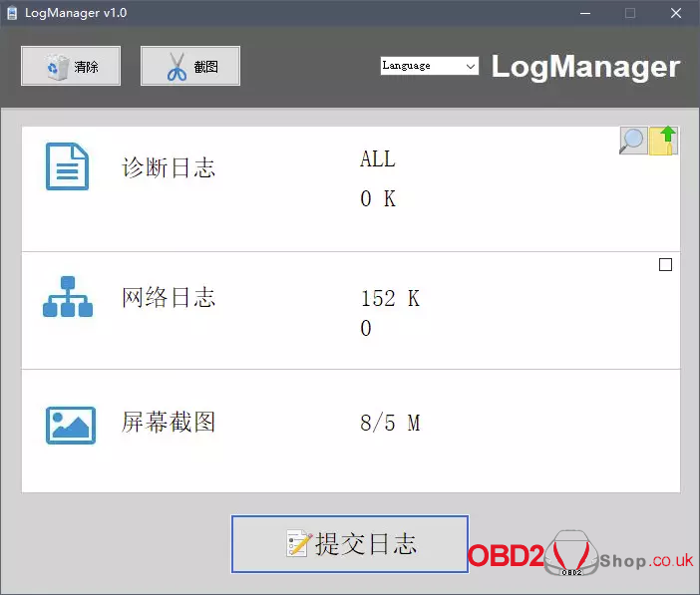Screen dimensions: 700x595
Task: Click the folder icon with green arrow
Action: point(664,141)
